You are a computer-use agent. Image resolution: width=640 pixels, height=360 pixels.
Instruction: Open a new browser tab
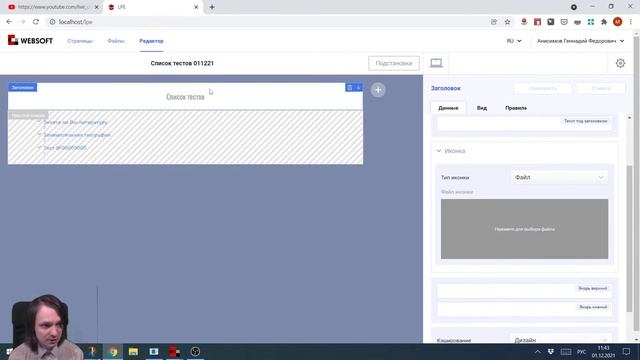click(x=212, y=7)
